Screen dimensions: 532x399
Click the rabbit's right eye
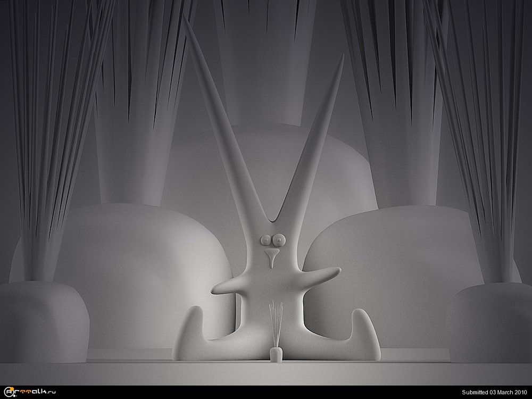pyautogui.click(x=276, y=240)
